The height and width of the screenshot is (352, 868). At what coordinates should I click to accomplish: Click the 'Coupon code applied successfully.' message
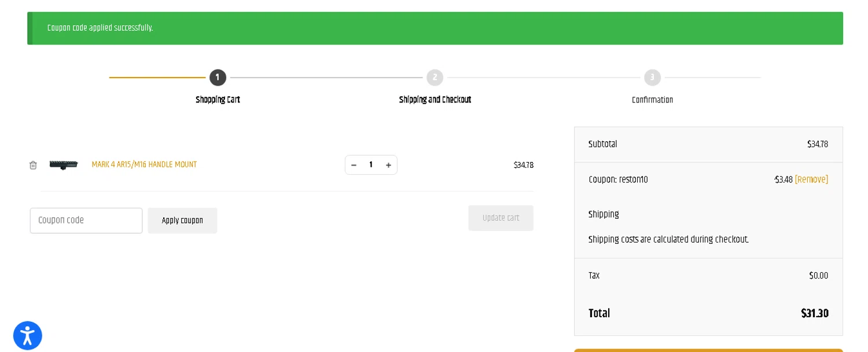[x=100, y=28]
